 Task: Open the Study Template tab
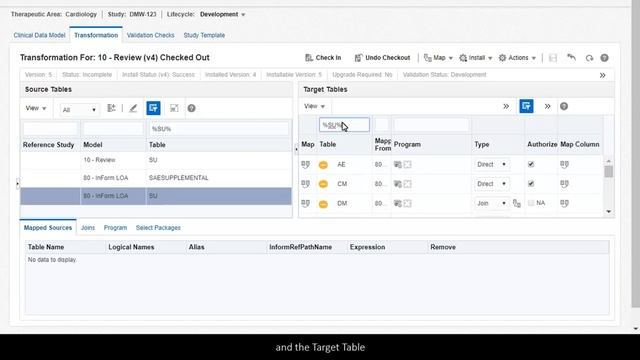click(x=204, y=35)
